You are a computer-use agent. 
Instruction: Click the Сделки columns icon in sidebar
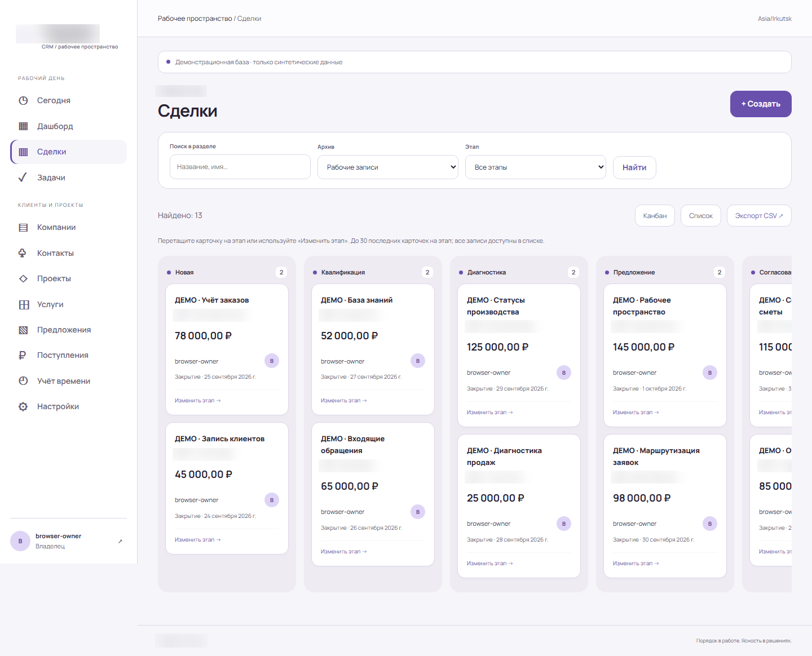[23, 152]
